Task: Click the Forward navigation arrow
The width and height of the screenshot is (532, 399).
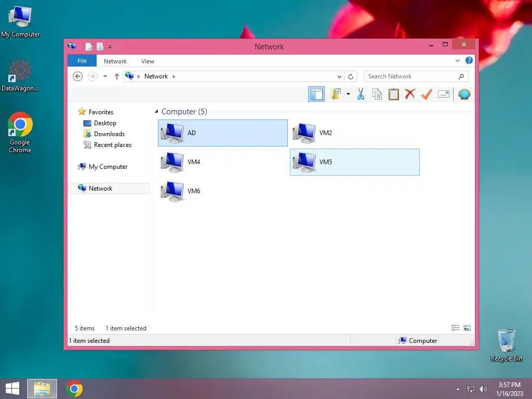Action: click(x=92, y=76)
